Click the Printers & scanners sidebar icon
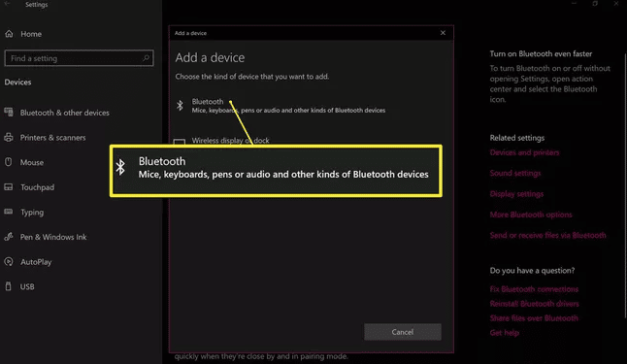This screenshot has height=364, width=627. pos(9,137)
